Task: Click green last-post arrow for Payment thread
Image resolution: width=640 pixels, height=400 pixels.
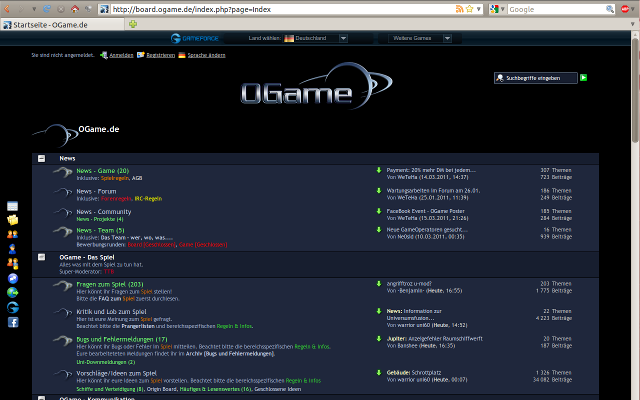Action: point(379,170)
